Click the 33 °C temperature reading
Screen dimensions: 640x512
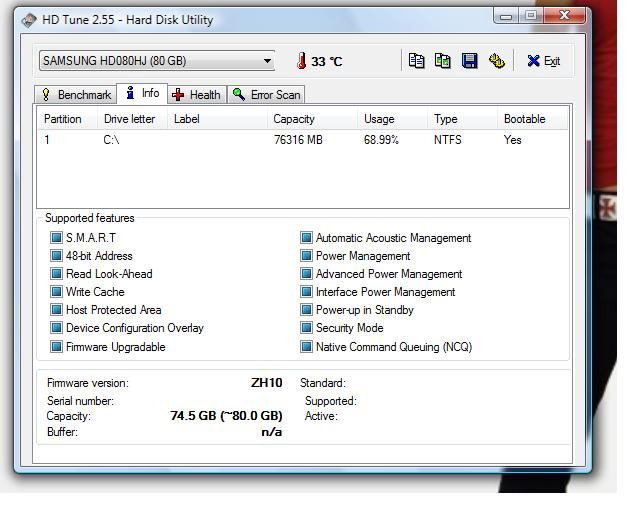click(x=327, y=62)
